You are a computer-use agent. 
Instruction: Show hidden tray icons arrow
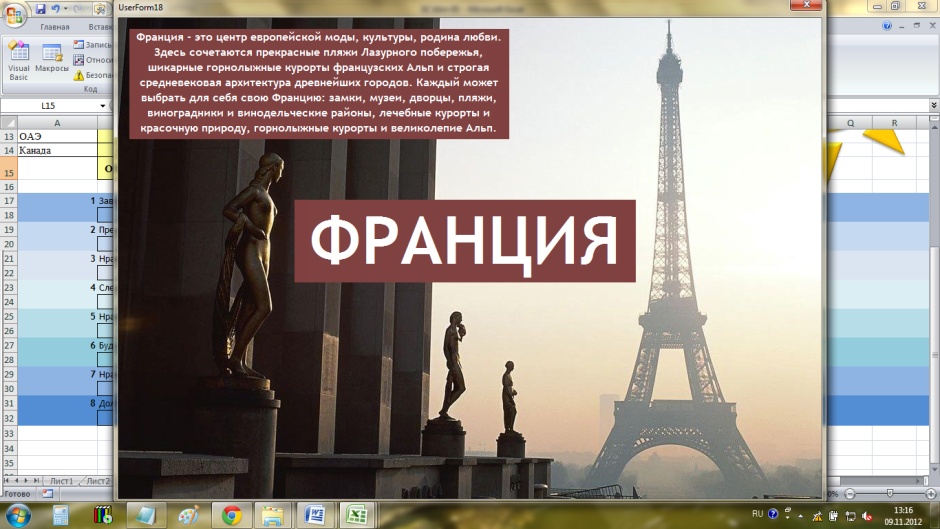pos(801,516)
